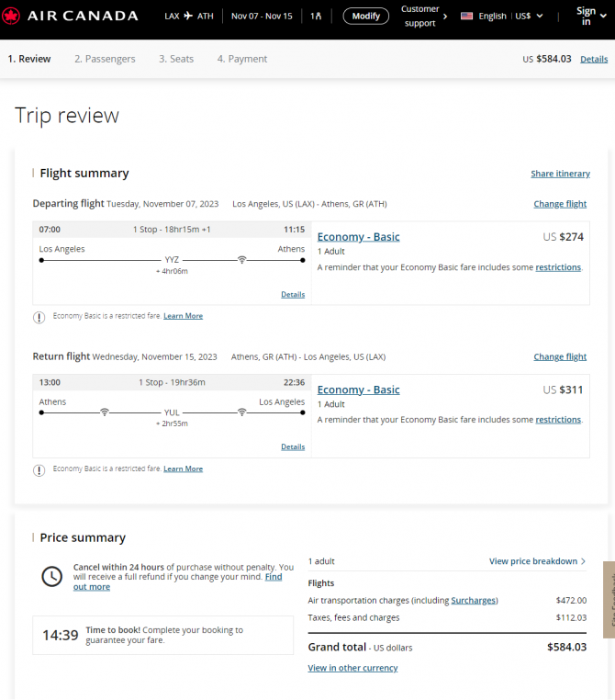Click the airplane icon between LAX and ATH

(x=188, y=16)
